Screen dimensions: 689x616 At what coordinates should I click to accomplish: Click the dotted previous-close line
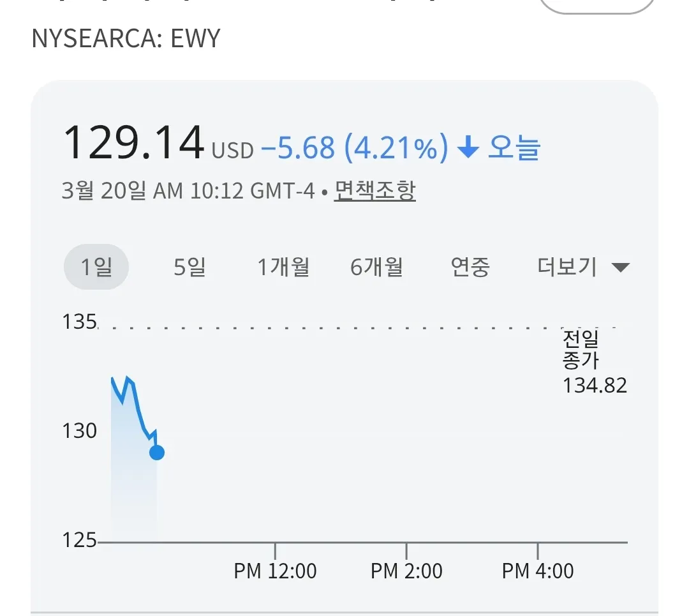coord(332,328)
